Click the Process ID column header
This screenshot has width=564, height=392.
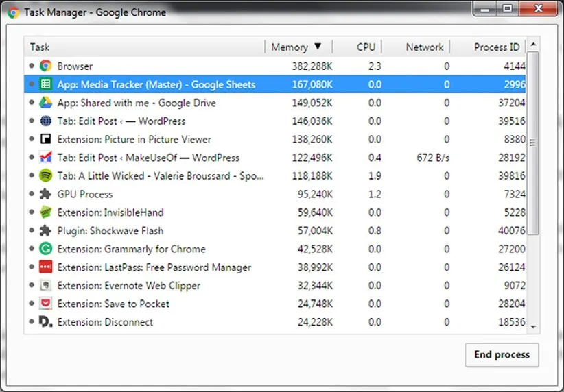[x=496, y=47]
